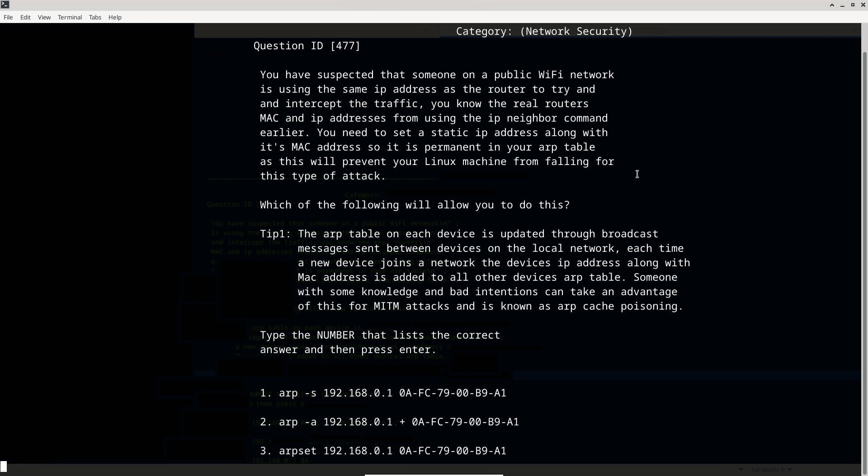Roll up window with the up-arrow button
The height and width of the screenshot is (476, 868).
pyautogui.click(x=832, y=5)
